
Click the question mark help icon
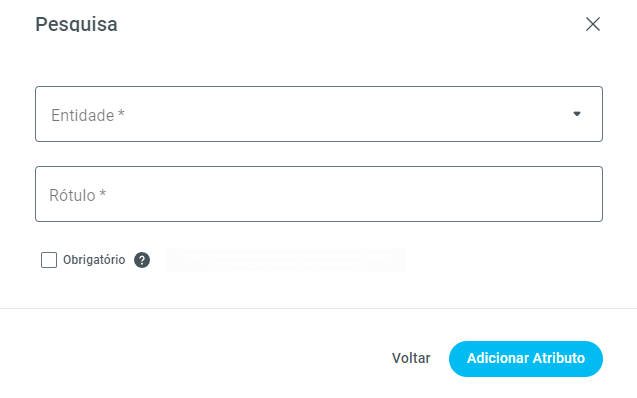tap(142, 260)
